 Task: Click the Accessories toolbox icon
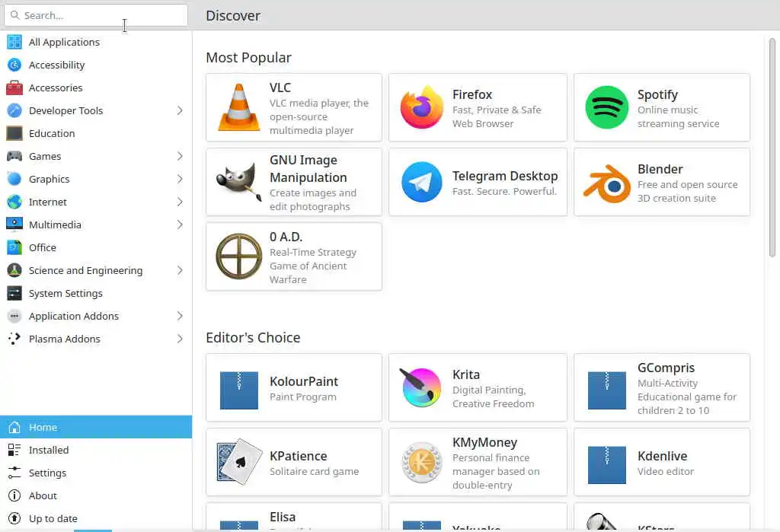pyautogui.click(x=14, y=88)
